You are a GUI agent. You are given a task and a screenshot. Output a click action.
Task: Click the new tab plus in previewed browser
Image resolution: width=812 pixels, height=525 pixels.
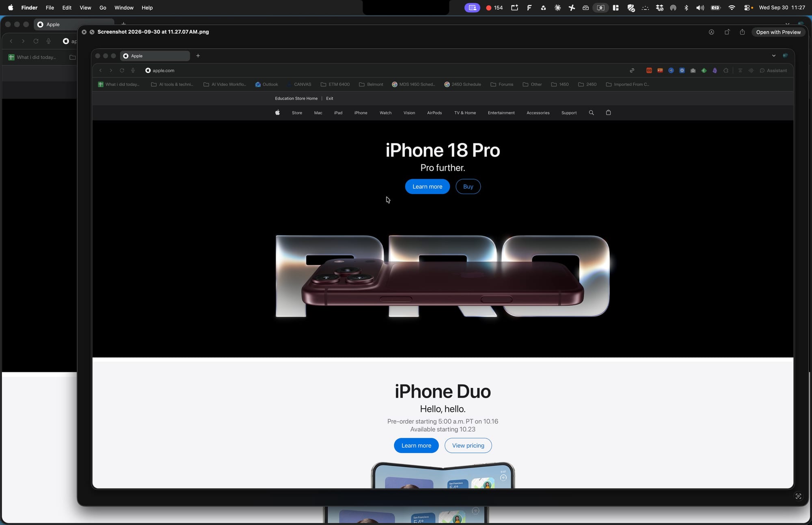[x=198, y=56]
